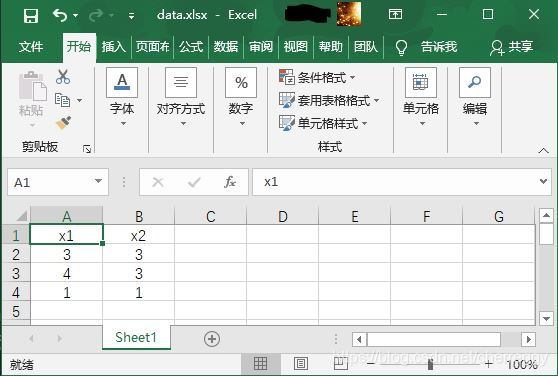The image size is (558, 376).
Task: Select the Format Painter brush icon
Action: [x=63, y=123]
